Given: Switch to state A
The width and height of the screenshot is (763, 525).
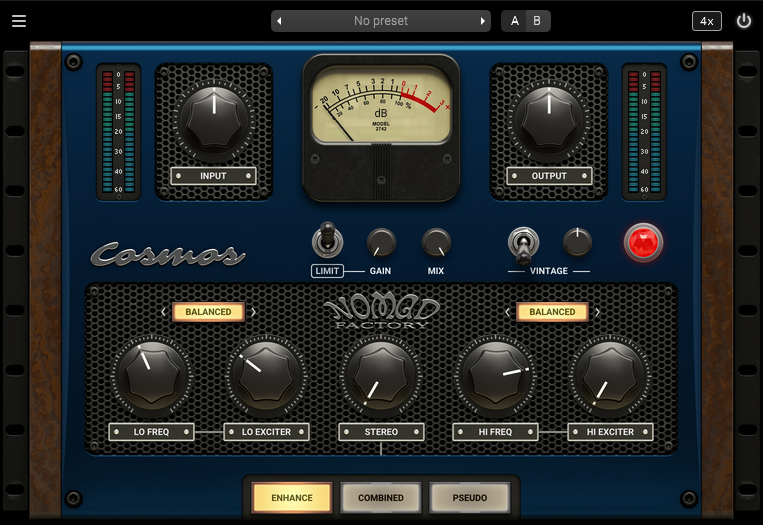Looking at the screenshot, I should point(514,21).
